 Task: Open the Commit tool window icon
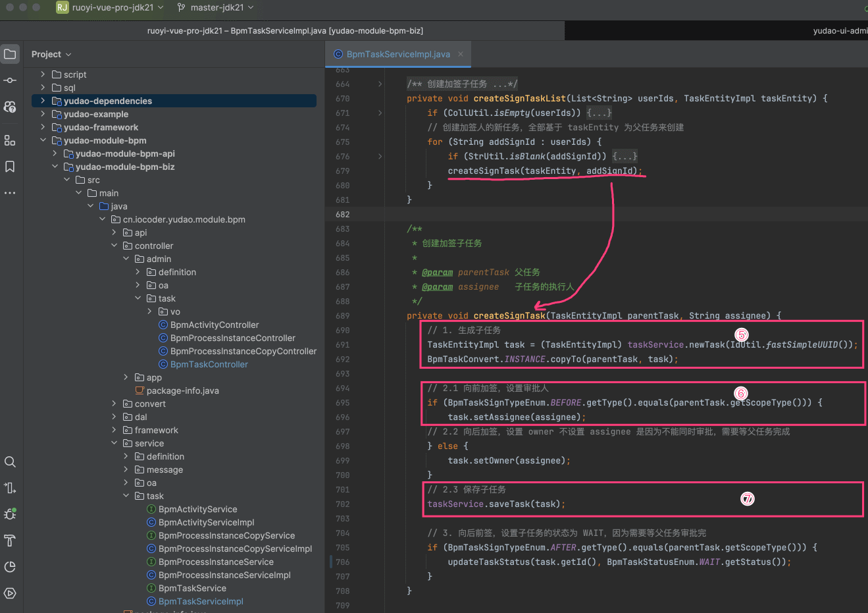coord(10,80)
